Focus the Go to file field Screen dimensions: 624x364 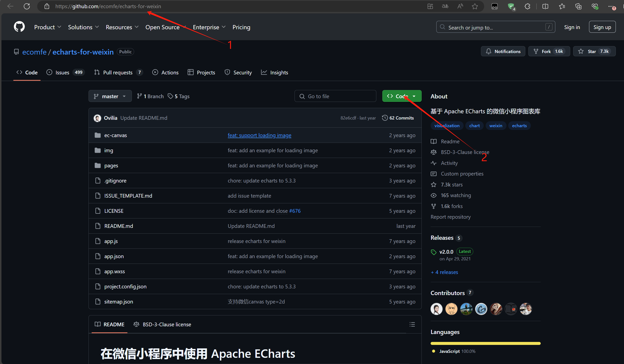coord(335,96)
